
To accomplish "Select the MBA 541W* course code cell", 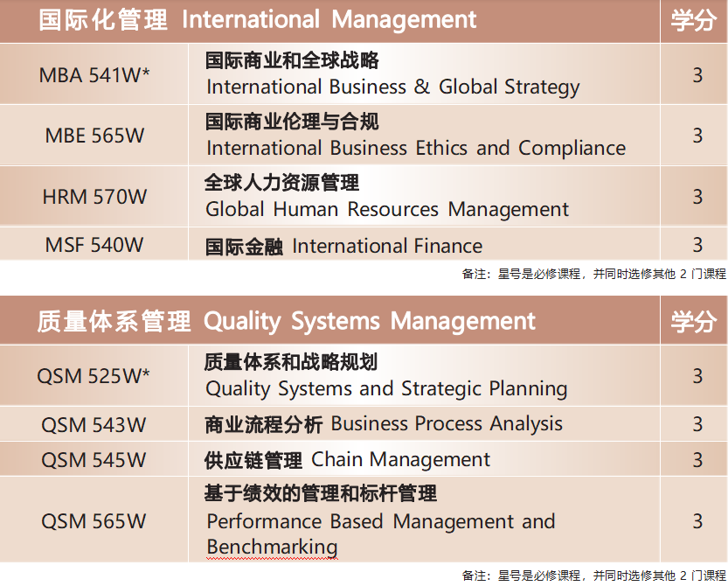I will pyautogui.click(x=94, y=75).
